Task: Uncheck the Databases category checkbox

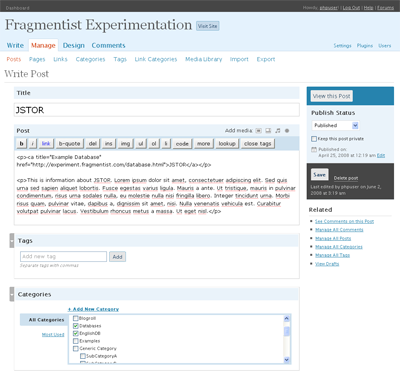Action: [76, 326]
